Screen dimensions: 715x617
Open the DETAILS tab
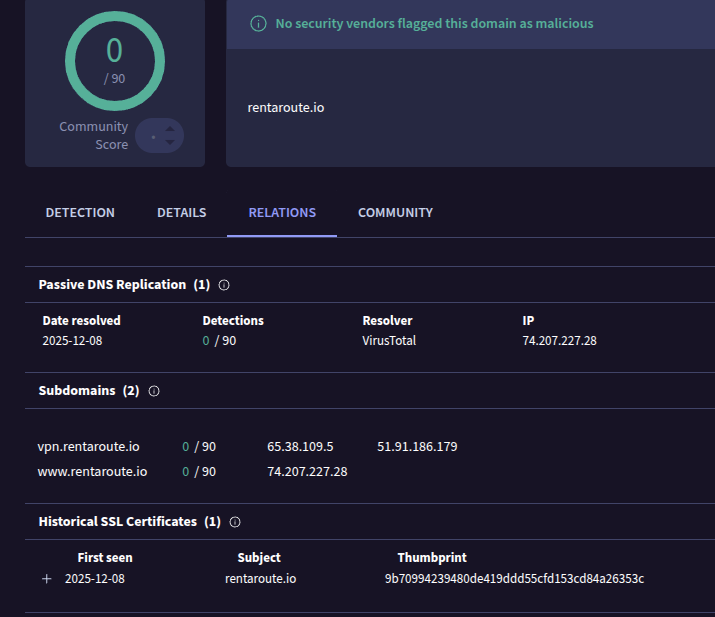(x=181, y=213)
